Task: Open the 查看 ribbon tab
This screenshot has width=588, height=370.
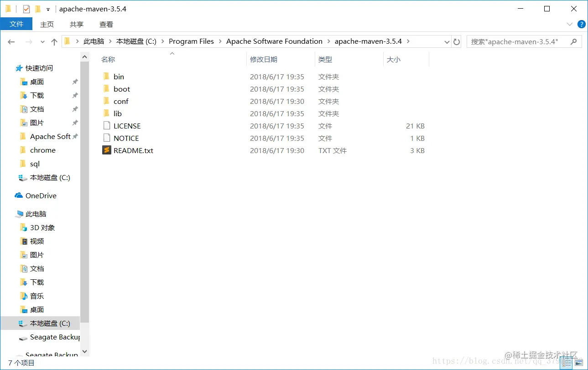Action: pyautogui.click(x=106, y=24)
